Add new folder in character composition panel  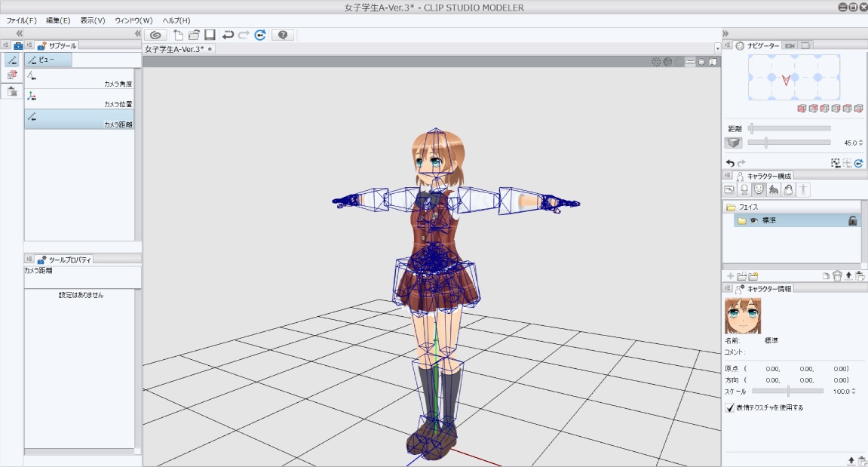point(742,276)
